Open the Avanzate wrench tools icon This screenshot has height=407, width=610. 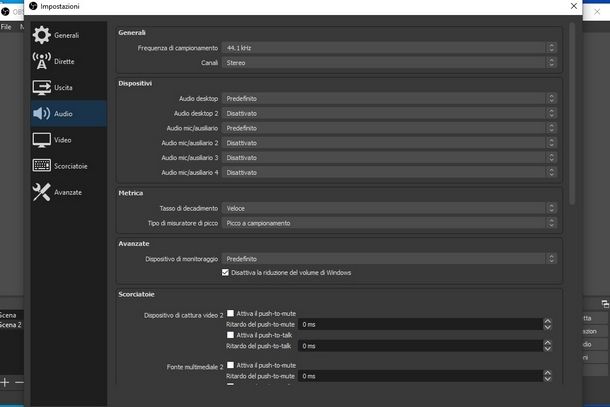pyautogui.click(x=41, y=192)
